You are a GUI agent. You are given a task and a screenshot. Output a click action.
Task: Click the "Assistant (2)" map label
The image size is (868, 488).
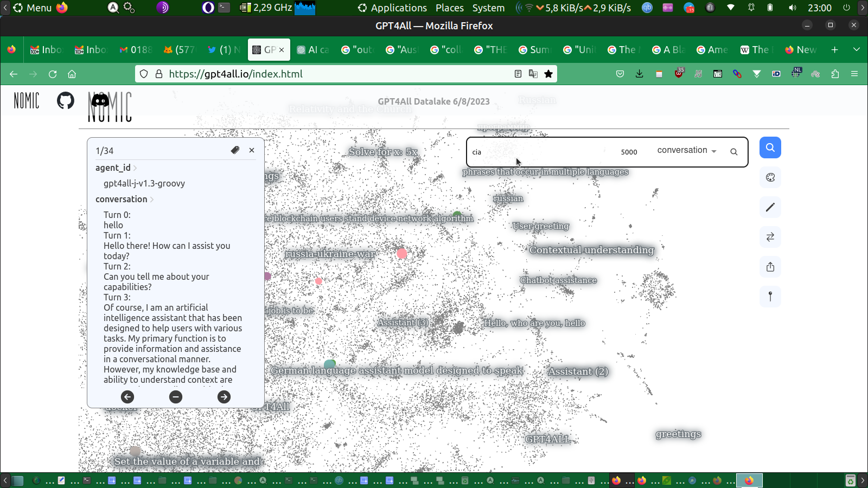click(578, 371)
